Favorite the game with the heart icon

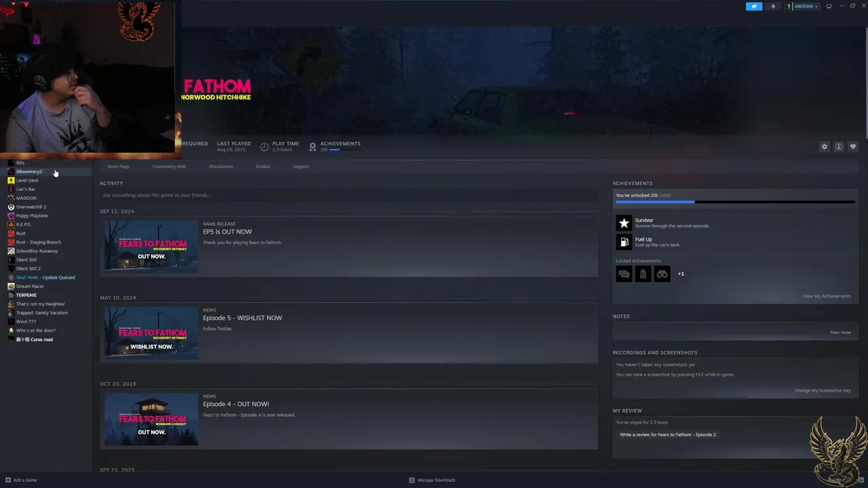[x=853, y=146]
